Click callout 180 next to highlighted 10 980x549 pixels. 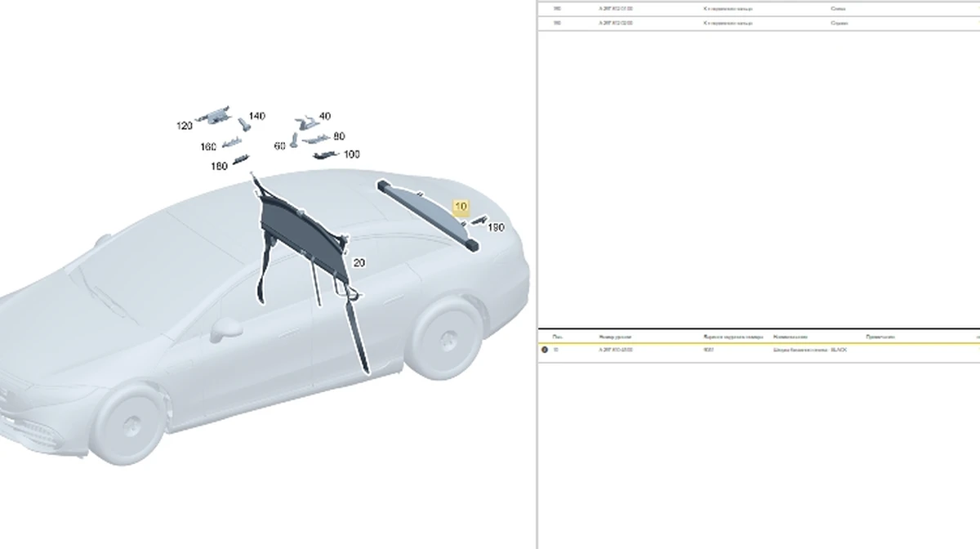496,228
